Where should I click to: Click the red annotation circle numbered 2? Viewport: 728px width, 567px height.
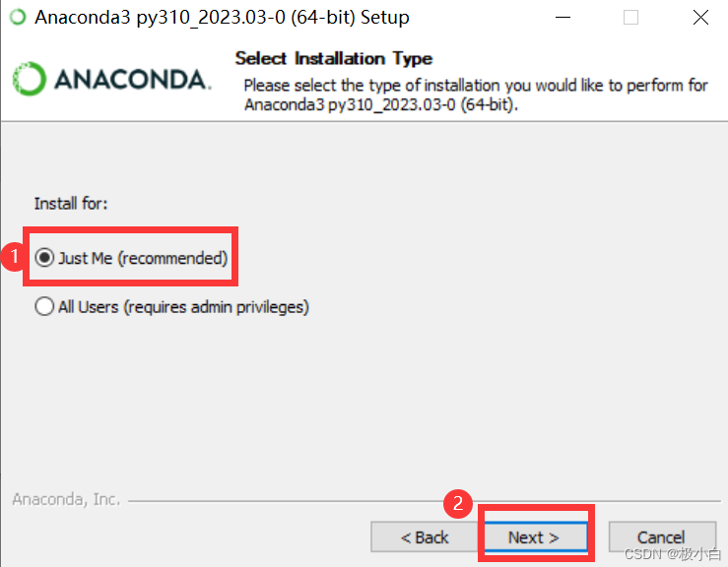click(458, 503)
